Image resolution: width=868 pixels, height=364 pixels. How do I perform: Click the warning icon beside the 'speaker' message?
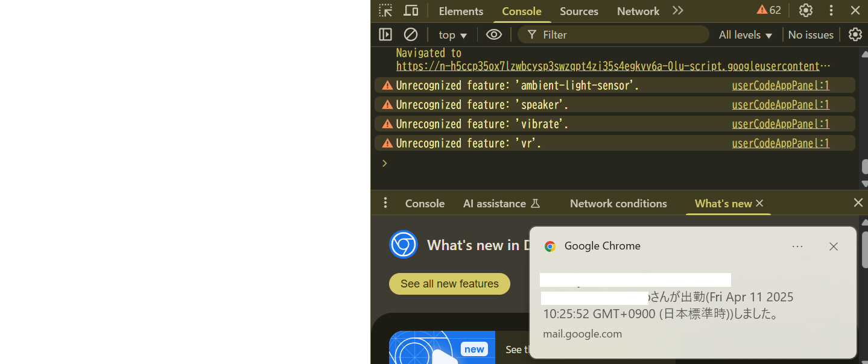(x=387, y=105)
